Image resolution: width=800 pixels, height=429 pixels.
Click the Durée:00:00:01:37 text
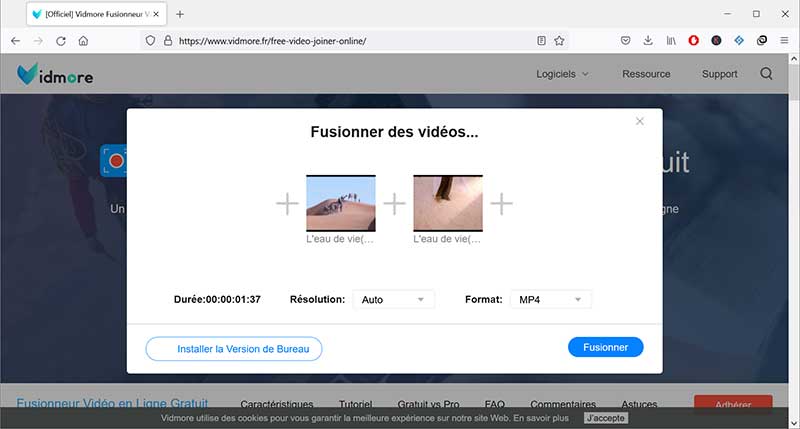(217, 299)
